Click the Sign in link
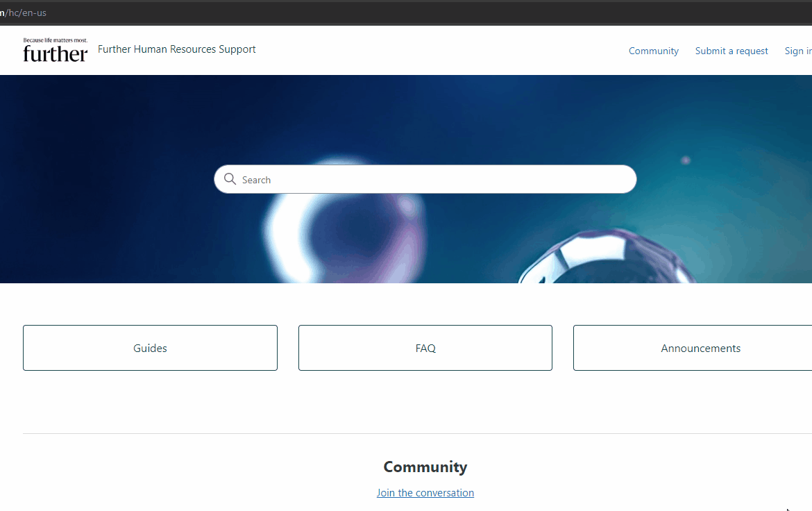 pyautogui.click(x=797, y=51)
